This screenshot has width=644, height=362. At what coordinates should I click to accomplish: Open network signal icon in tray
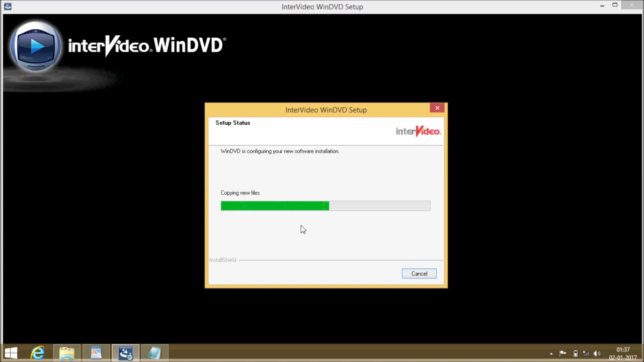[586, 353]
